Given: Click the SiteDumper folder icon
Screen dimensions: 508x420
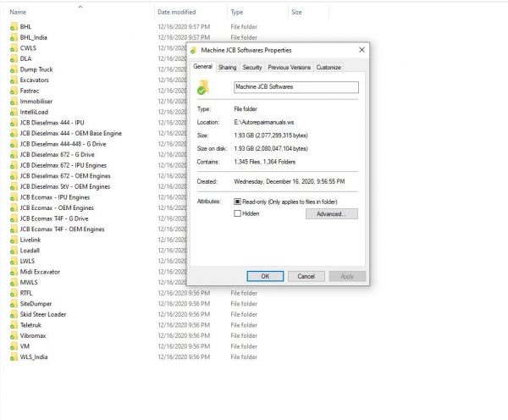Looking at the screenshot, I should point(14,304).
